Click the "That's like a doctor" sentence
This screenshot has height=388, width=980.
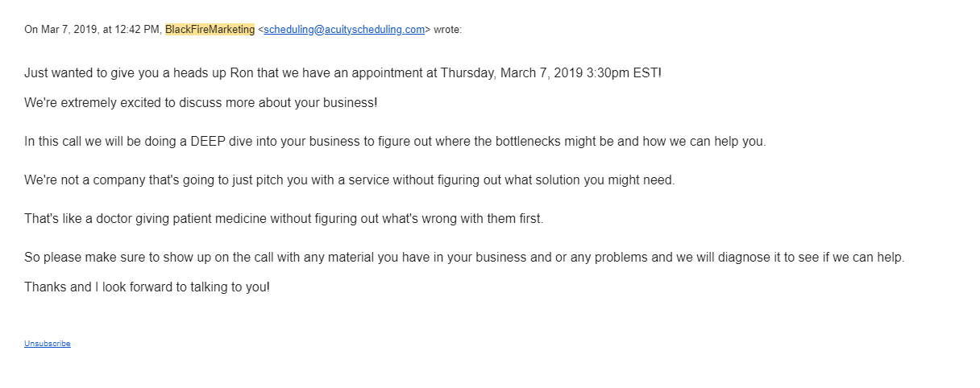point(85,219)
